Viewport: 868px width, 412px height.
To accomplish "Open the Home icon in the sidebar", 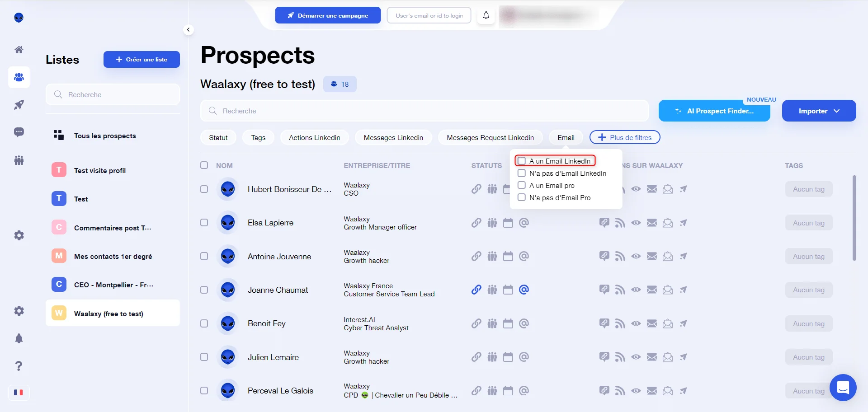I will coord(19,50).
